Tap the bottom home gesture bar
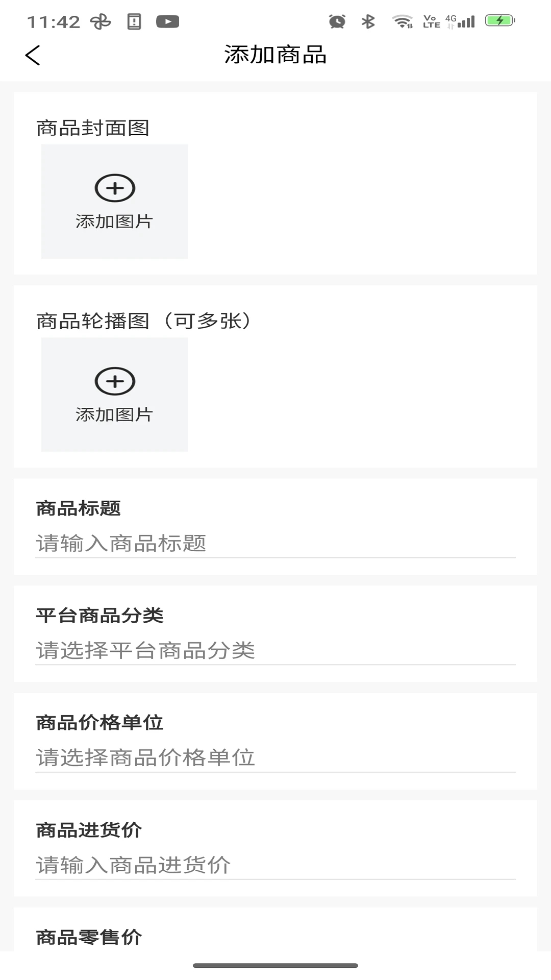The width and height of the screenshot is (551, 980). click(x=275, y=965)
